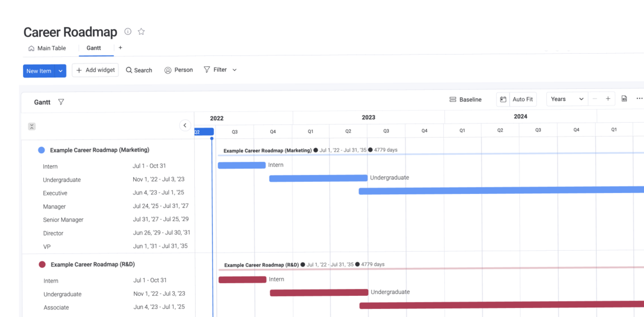Zoom out timeline with minus button
The width and height of the screenshot is (644, 317).
pyautogui.click(x=595, y=99)
